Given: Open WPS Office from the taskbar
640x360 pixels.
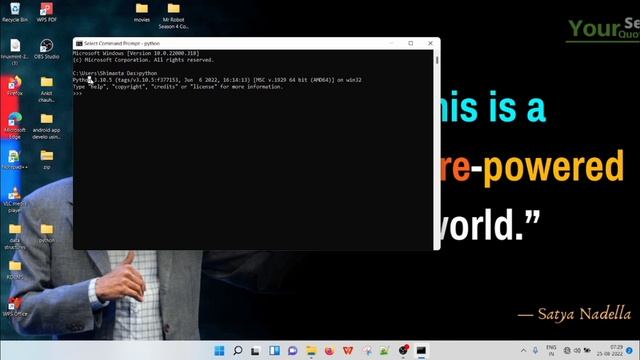Looking at the screenshot, I should coord(348,351).
